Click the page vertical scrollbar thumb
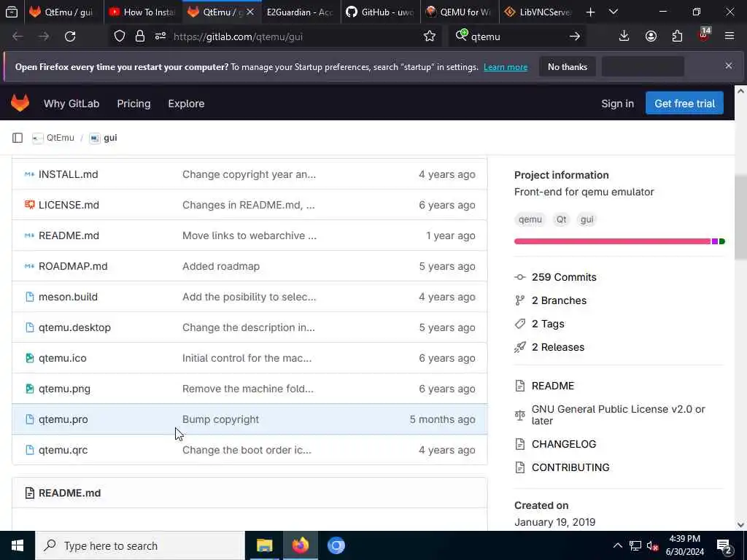 coord(740,217)
